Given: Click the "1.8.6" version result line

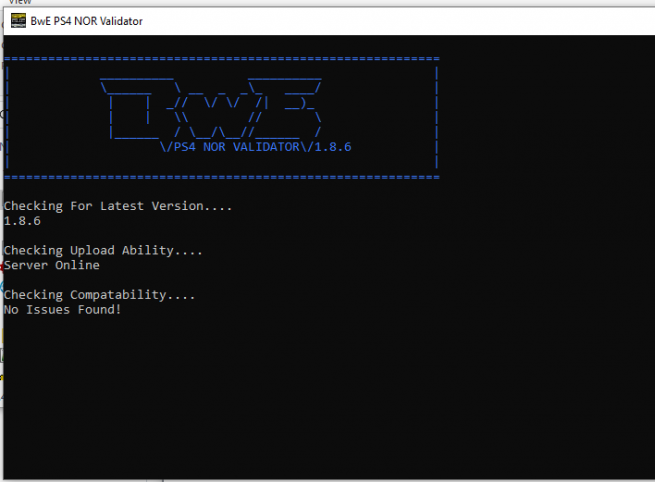Looking at the screenshot, I should pyautogui.click(x=22, y=221).
